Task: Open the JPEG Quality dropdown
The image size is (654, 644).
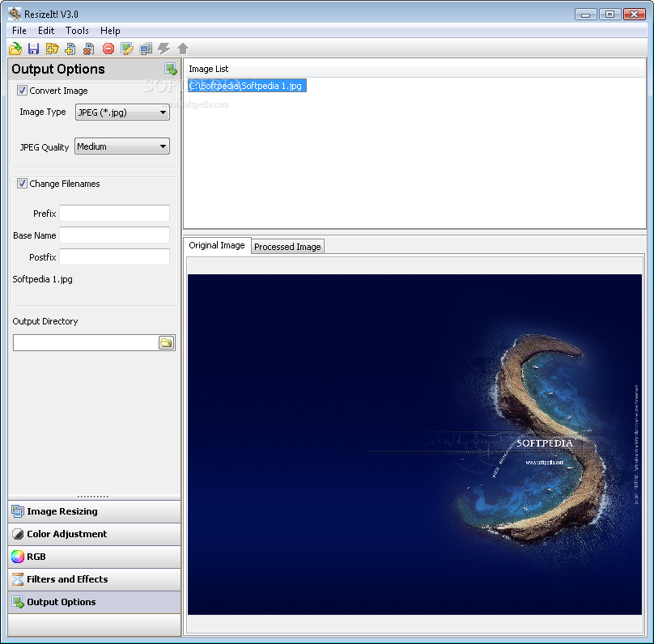Action: pyautogui.click(x=122, y=146)
